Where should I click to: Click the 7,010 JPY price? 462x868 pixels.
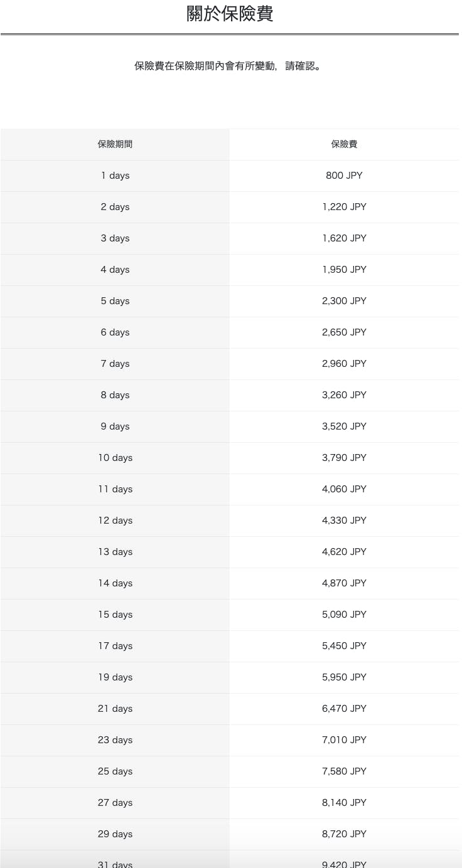344,740
